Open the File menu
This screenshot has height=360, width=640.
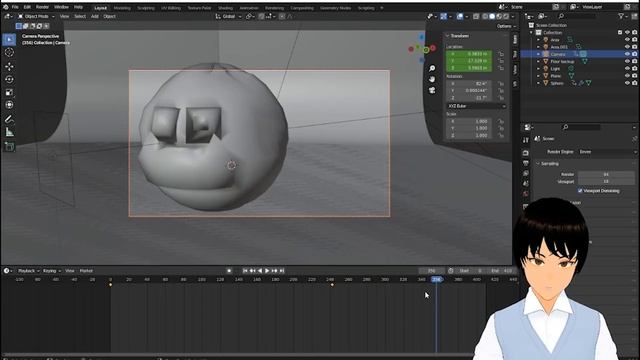tap(15, 7)
